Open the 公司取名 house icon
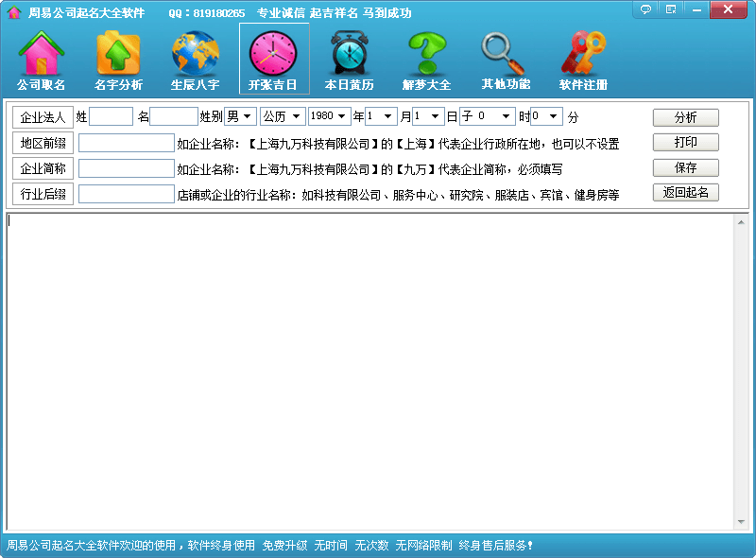Screen dimensions: 756x558 pyautogui.click(x=41, y=56)
